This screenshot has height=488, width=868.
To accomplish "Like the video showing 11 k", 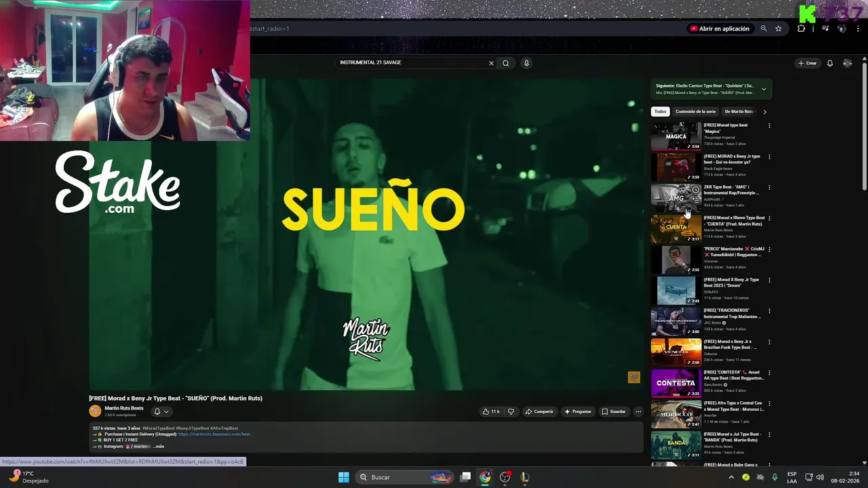I will pos(491,411).
